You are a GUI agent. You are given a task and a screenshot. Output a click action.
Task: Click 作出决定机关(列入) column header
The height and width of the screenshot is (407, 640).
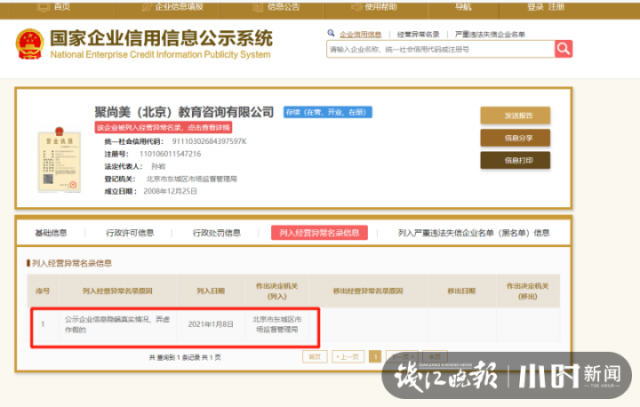pyautogui.click(x=277, y=291)
